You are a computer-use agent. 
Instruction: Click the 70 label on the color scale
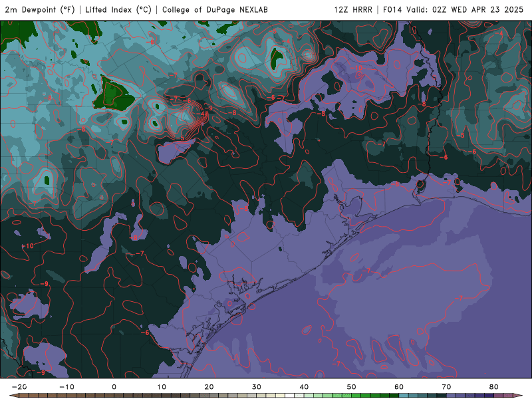[x=446, y=387]
